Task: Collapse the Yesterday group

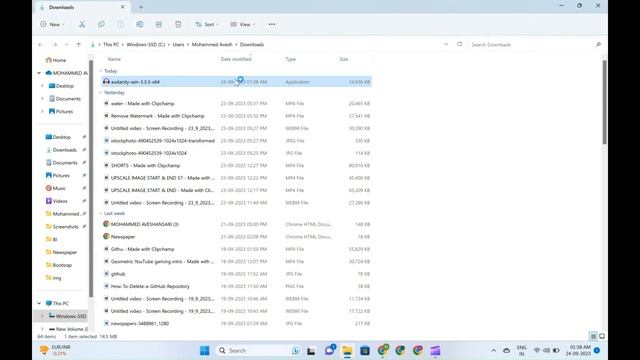Action: 101,93
